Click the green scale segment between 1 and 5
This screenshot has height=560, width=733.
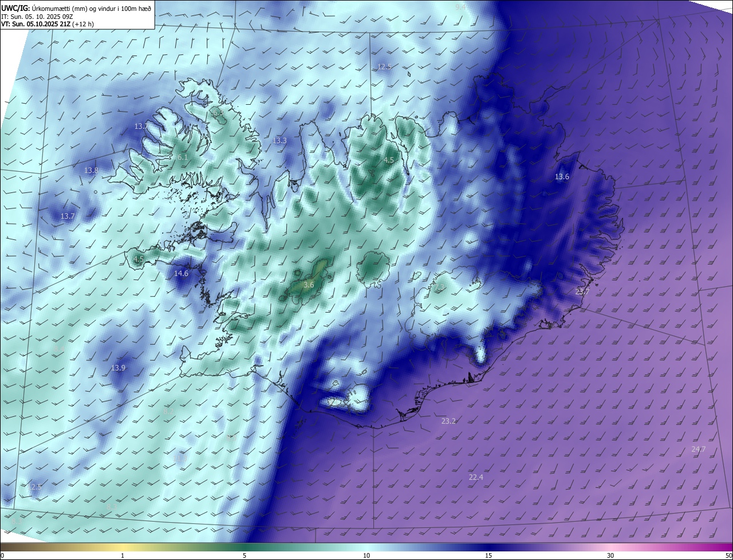click(183, 547)
